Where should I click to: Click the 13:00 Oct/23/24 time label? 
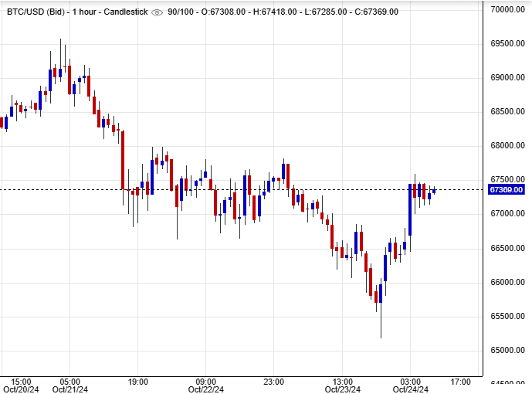pyautogui.click(x=342, y=386)
